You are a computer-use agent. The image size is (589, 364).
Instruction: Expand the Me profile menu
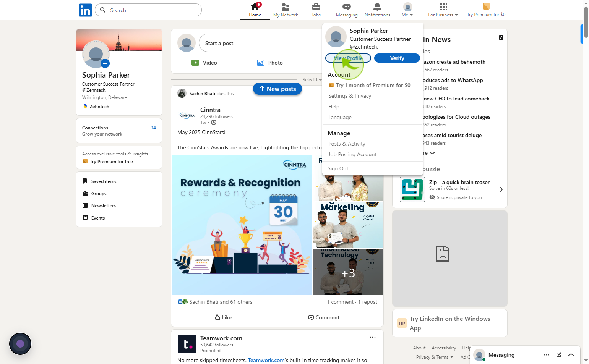click(x=407, y=10)
